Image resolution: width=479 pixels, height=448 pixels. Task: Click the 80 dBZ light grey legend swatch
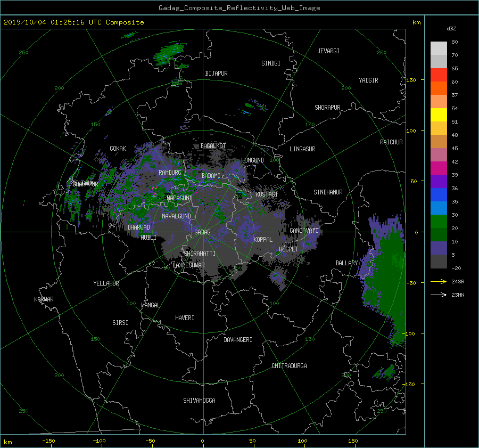[x=439, y=48]
